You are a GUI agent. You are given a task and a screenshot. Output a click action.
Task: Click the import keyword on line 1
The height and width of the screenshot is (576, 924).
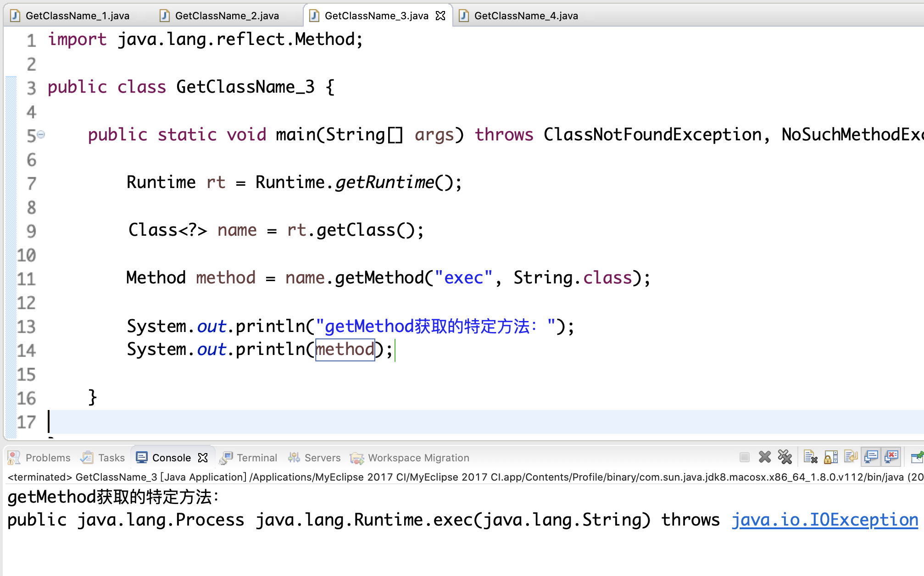77,39
